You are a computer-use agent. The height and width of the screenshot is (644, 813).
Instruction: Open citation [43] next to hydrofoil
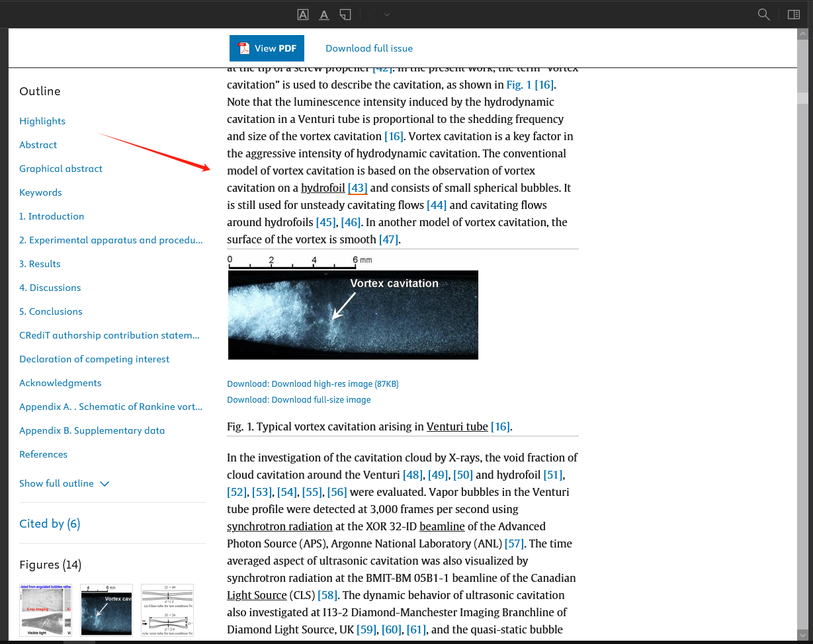point(358,188)
